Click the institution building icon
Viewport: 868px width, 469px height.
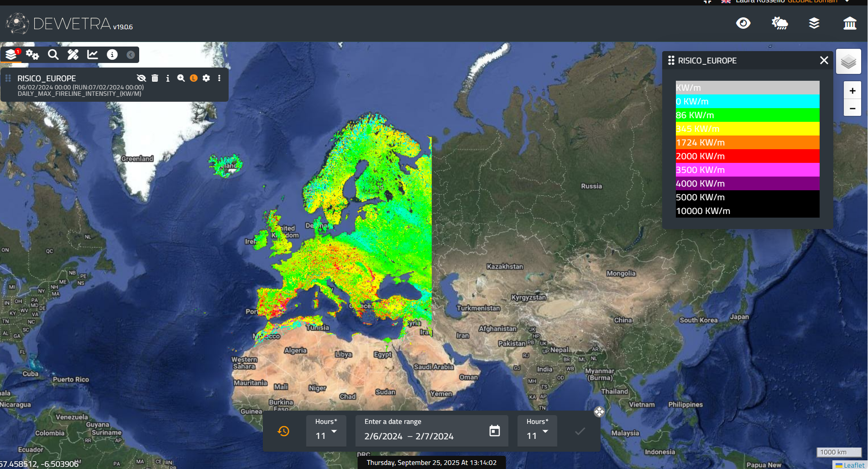point(849,23)
